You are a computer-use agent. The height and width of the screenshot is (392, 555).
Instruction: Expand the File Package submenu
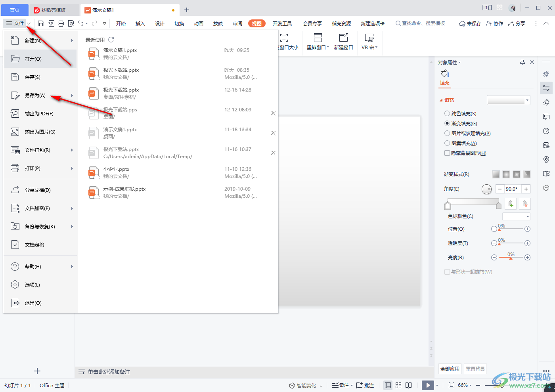pos(72,150)
